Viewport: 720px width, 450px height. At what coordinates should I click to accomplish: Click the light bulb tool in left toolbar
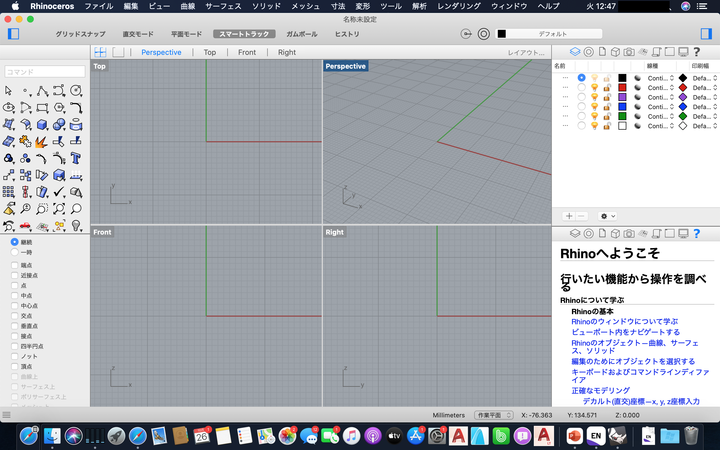pyautogui.click(x=76, y=225)
